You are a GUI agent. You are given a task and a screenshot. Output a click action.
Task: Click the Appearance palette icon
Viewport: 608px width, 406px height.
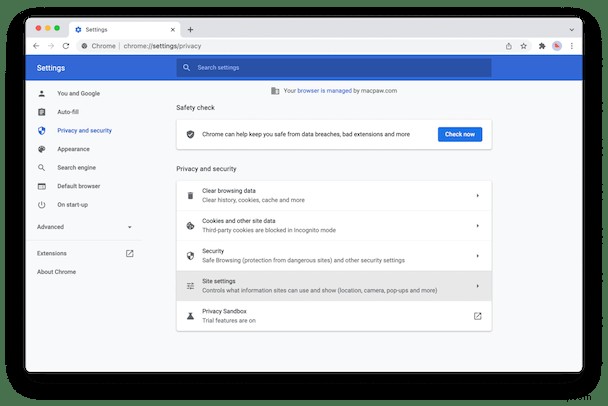coord(41,149)
